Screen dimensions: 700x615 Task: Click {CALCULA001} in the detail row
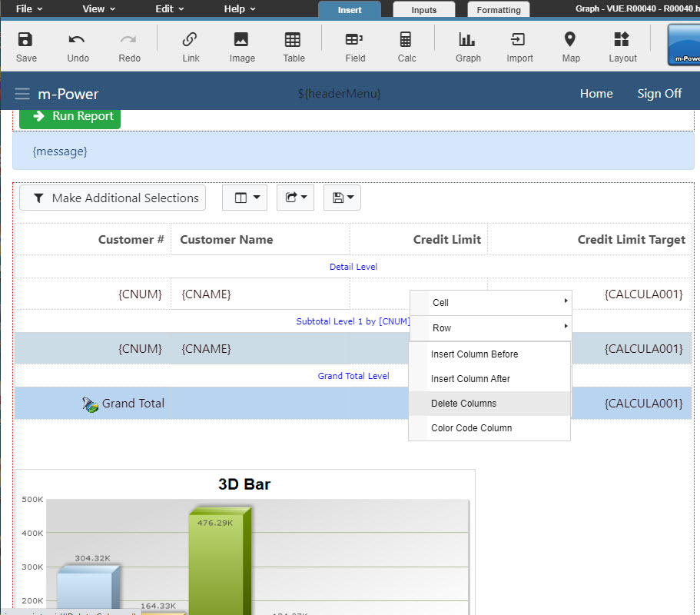[643, 294]
